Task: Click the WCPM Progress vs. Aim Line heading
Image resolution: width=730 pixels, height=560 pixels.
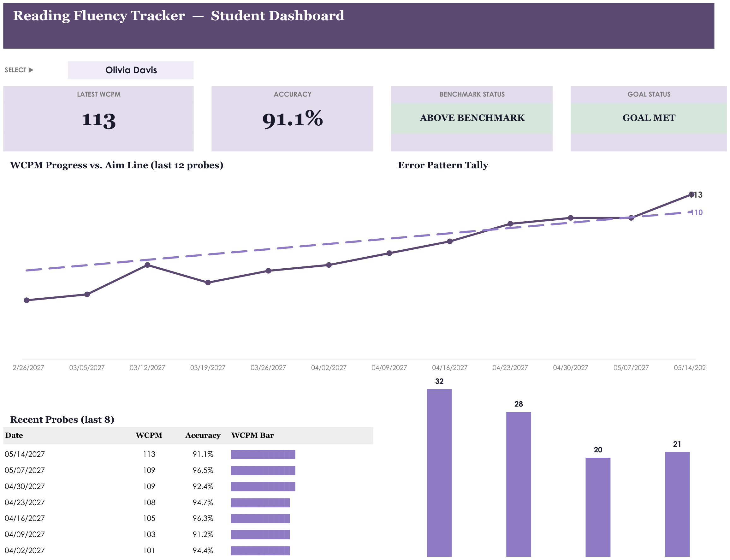Action: coord(116,165)
